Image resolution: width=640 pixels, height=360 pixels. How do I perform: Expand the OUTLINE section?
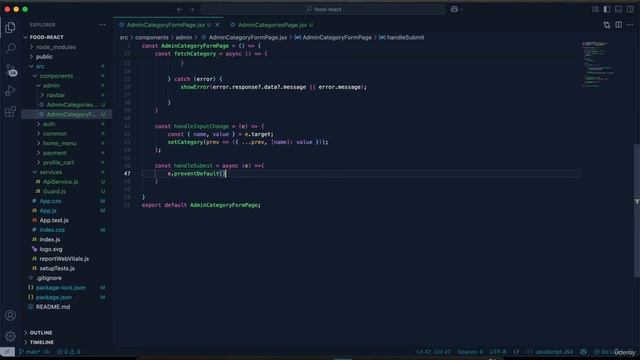click(x=41, y=333)
